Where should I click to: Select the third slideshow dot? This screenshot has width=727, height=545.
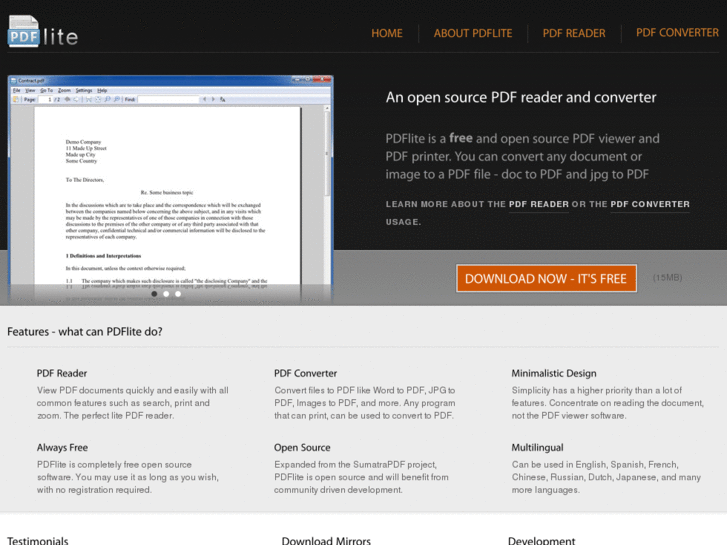pyautogui.click(x=178, y=294)
